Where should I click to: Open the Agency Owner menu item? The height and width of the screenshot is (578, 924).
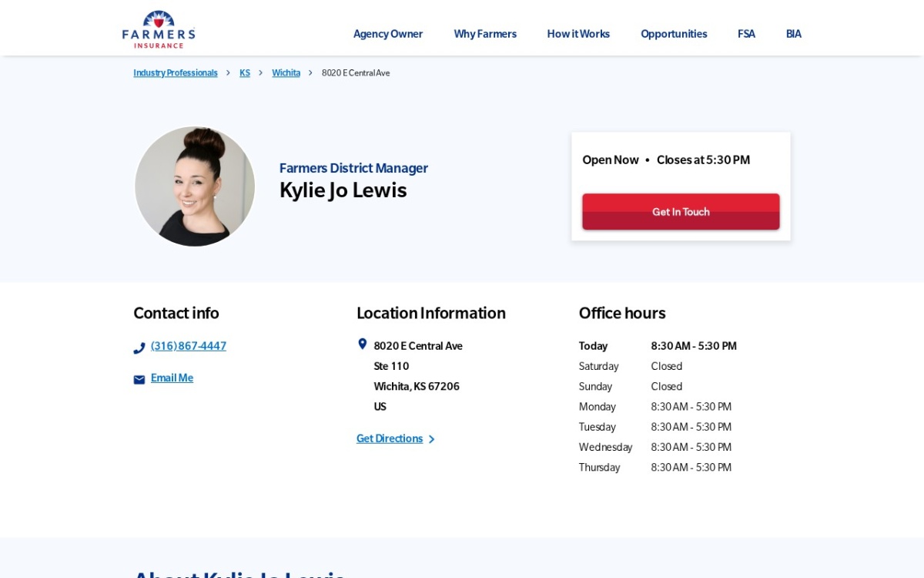(x=388, y=34)
